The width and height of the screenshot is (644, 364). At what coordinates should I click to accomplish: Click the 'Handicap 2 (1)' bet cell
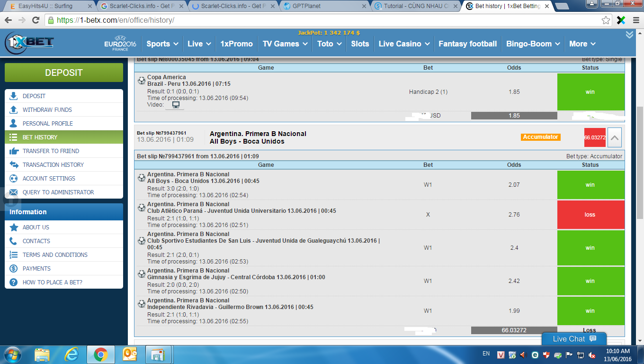click(428, 92)
